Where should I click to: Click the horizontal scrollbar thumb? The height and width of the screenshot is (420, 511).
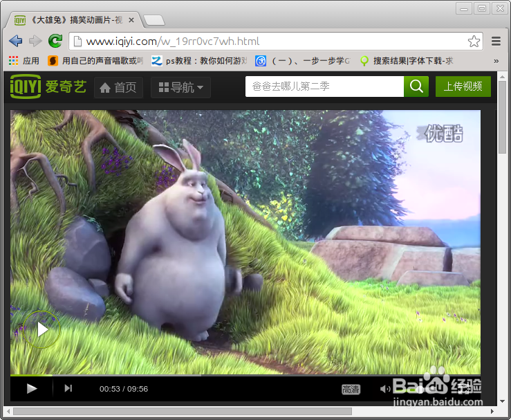coord(183,412)
